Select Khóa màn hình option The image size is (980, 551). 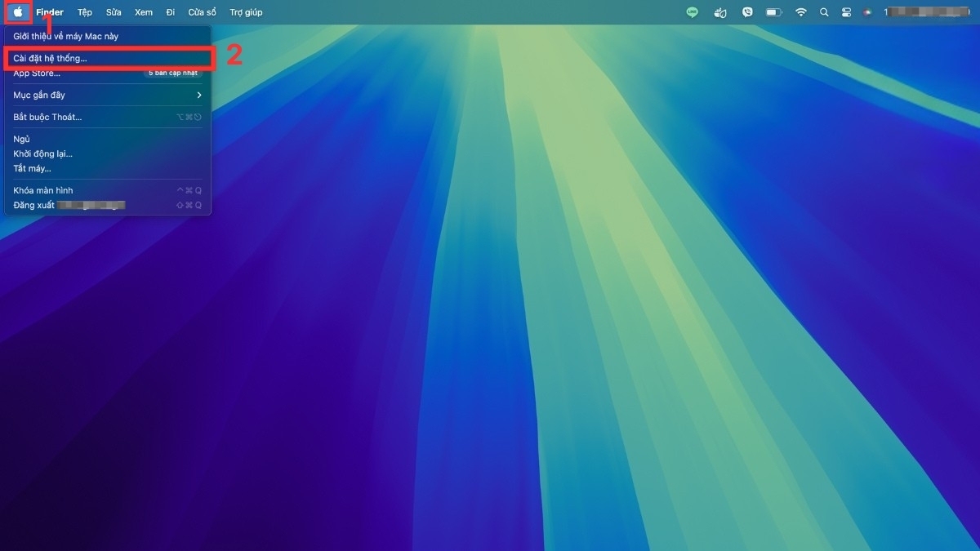[108, 191]
